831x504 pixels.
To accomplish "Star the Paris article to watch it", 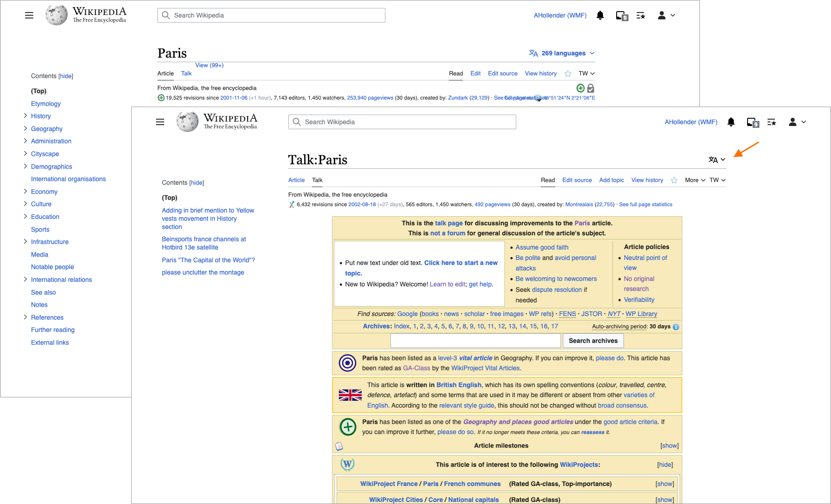I will (x=568, y=74).
